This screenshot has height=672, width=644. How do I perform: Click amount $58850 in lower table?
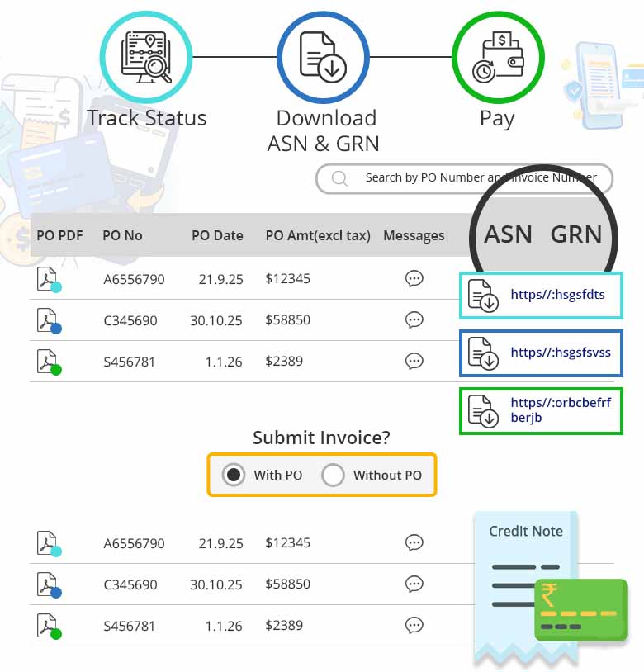[x=287, y=584]
